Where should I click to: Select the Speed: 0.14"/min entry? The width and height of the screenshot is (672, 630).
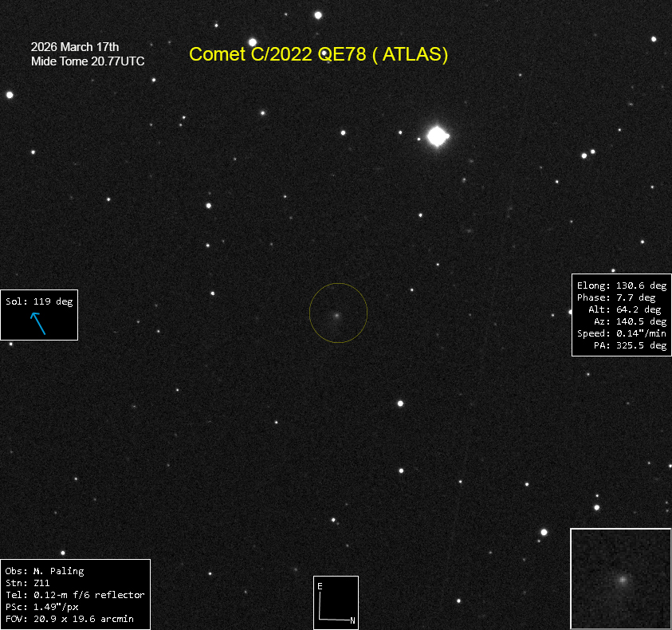coord(621,333)
